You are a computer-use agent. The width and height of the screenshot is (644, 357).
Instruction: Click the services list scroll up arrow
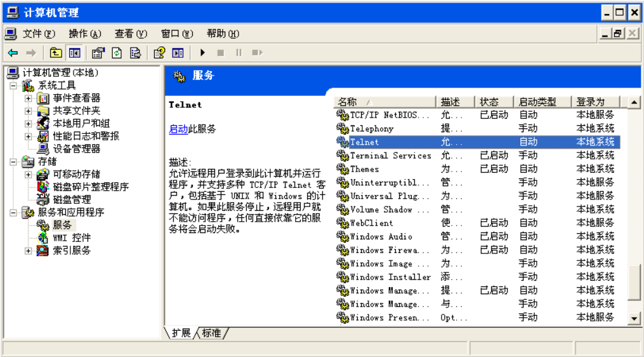[634, 102]
